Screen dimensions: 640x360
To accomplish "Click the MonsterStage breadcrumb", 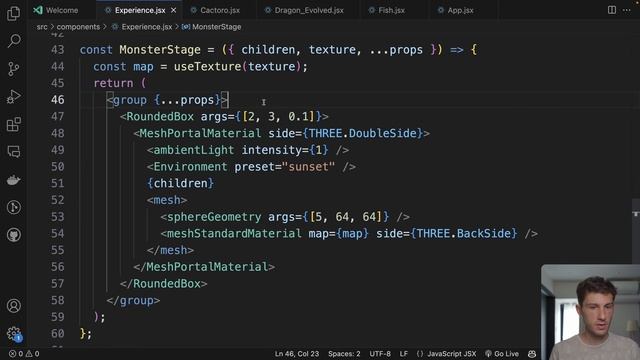I will pyautogui.click(x=212, y=27).
